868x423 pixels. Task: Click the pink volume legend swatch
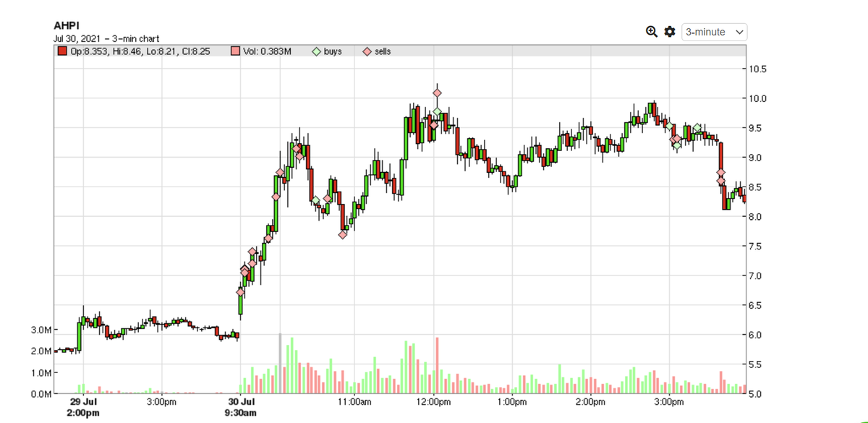click(235, 51)
